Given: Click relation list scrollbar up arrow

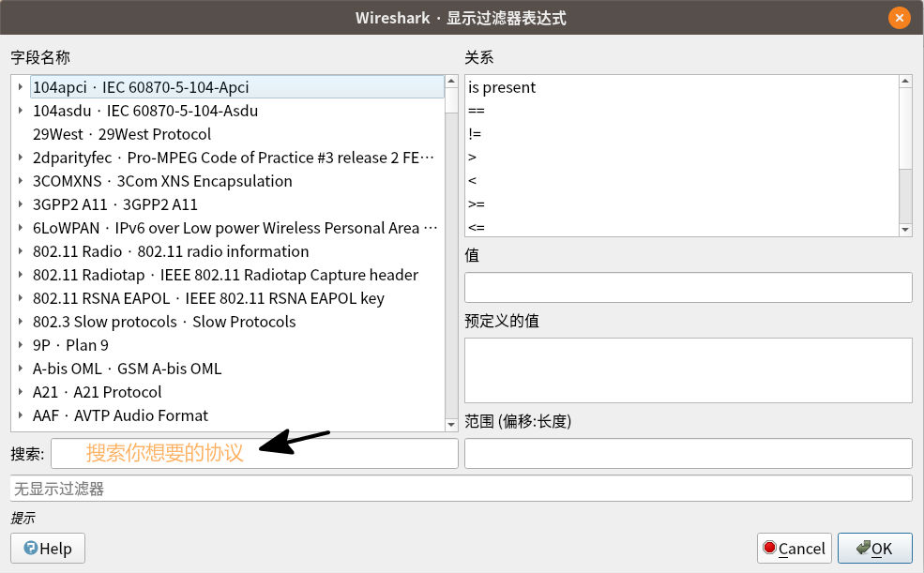Looking at the screenshot, I should 906,82.
